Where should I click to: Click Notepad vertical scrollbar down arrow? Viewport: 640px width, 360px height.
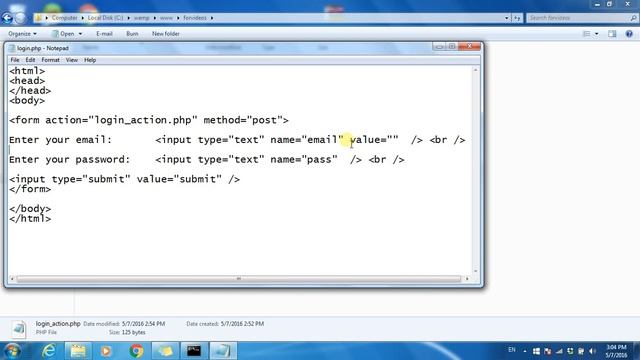click(476, 271)
